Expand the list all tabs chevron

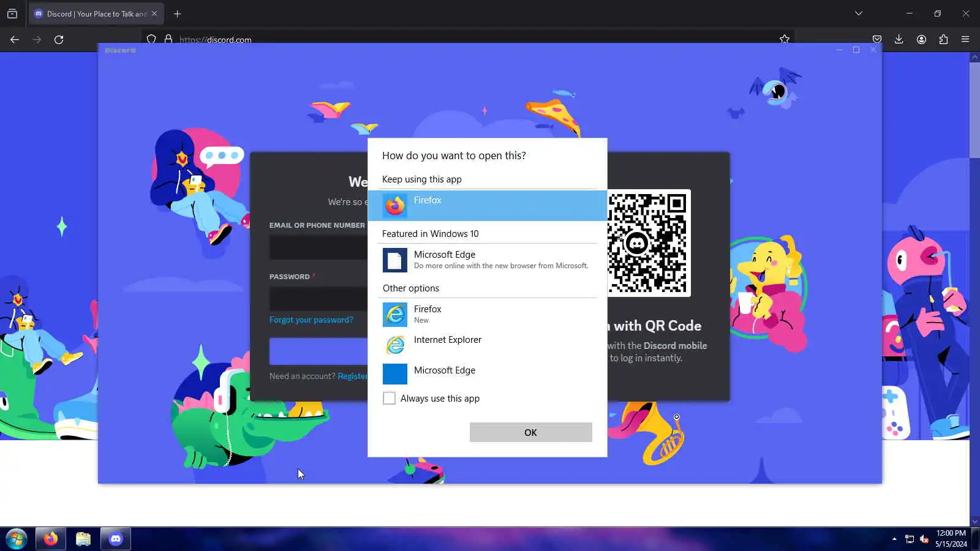(859, 13)
